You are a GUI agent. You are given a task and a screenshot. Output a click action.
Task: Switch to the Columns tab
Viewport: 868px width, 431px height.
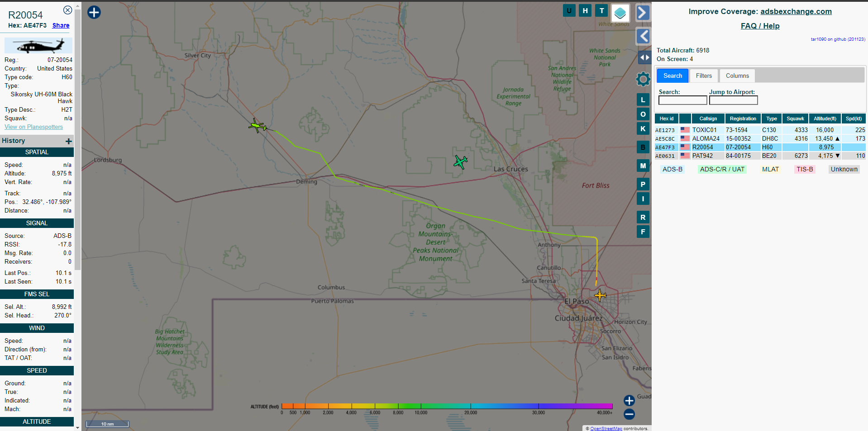coord(737,76)
